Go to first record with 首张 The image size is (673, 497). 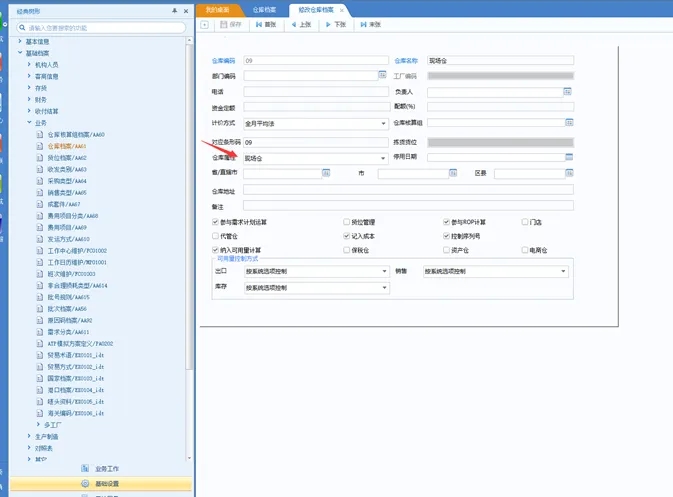coord(266,24)
